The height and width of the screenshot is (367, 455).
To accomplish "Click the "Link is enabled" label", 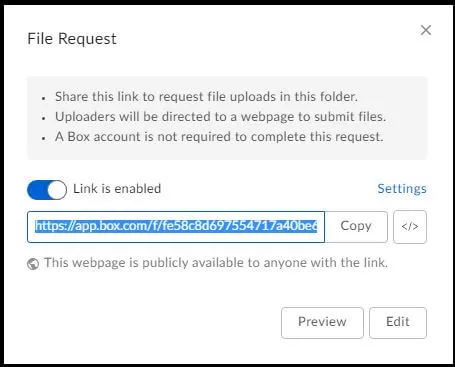I will (117, 189).
